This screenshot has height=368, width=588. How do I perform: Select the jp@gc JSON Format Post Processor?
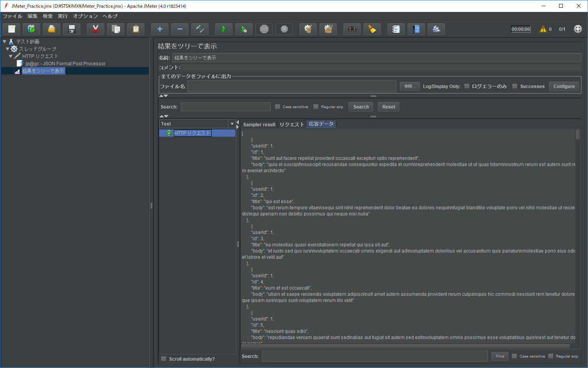click(66, 63)
